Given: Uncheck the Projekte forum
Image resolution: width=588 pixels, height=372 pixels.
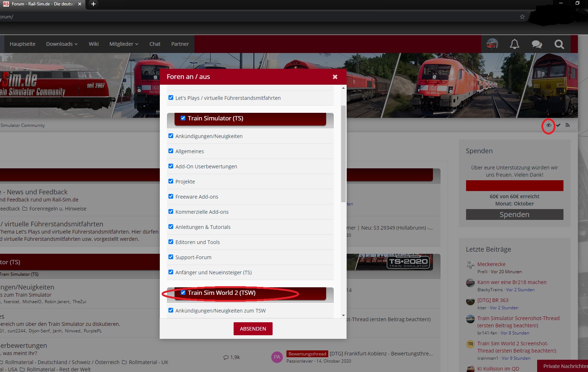Looking at the screenshot, I should click(x=171, y=181).
